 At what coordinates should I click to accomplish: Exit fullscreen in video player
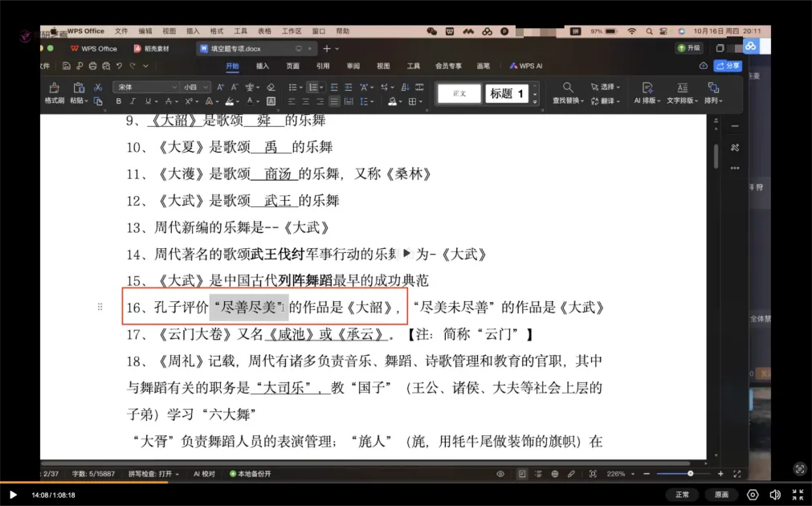click(798, 495)
